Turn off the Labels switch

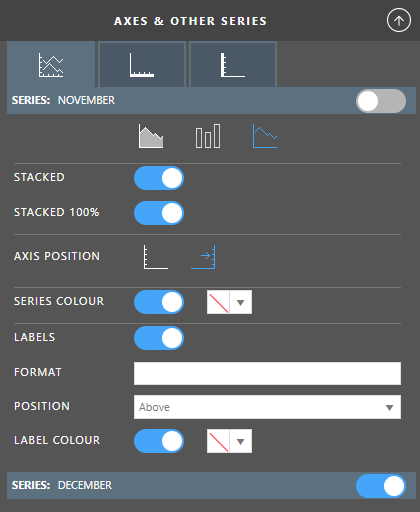pos(159,338)
